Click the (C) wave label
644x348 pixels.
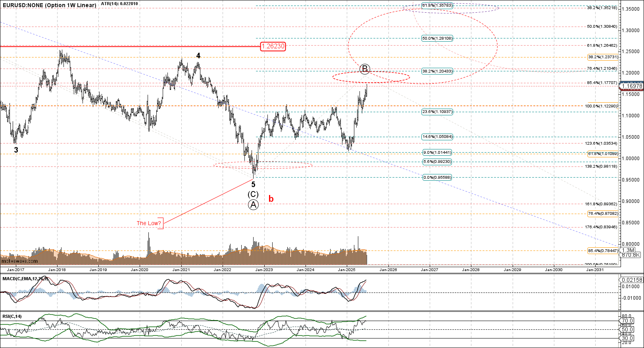[253, 194]
